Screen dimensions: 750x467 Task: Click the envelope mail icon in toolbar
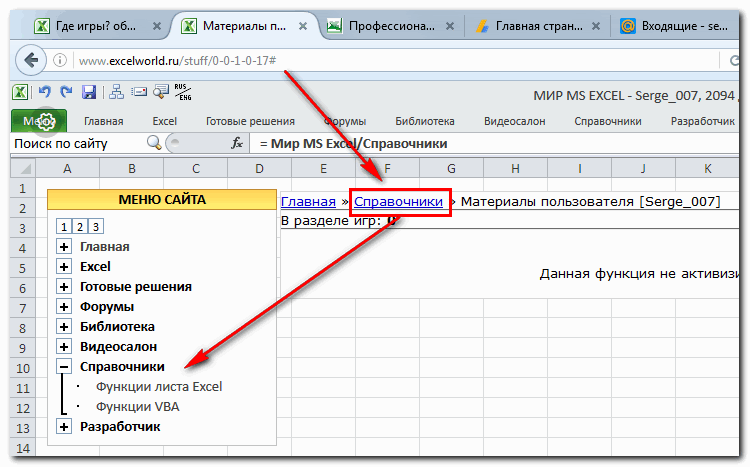click(x=139, y=91)
